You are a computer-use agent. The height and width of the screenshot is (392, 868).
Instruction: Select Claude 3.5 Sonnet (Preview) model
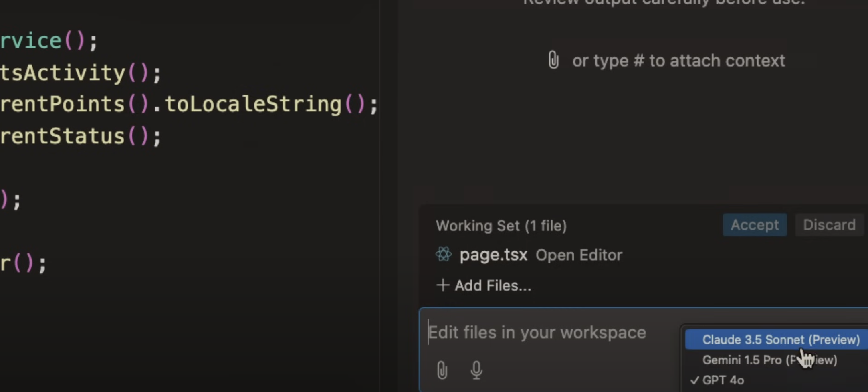(x=781, y=339)
